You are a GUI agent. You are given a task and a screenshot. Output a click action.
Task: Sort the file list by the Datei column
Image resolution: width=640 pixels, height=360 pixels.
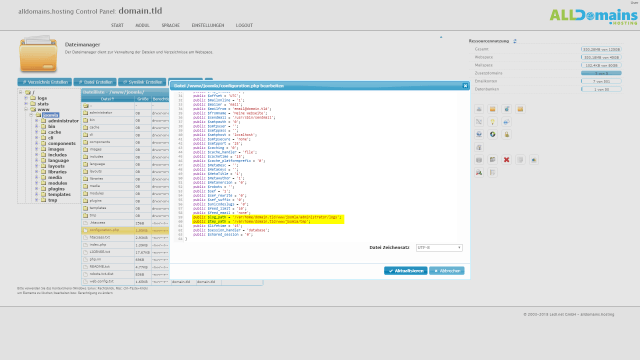pos(108,99)
